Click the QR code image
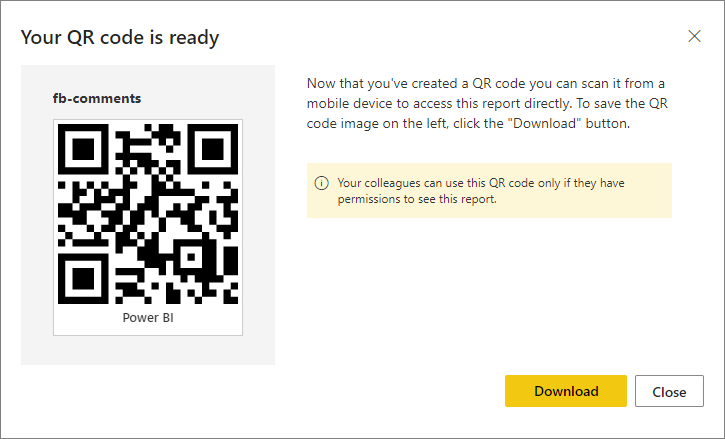725x439 pixels. coord(148,214)
